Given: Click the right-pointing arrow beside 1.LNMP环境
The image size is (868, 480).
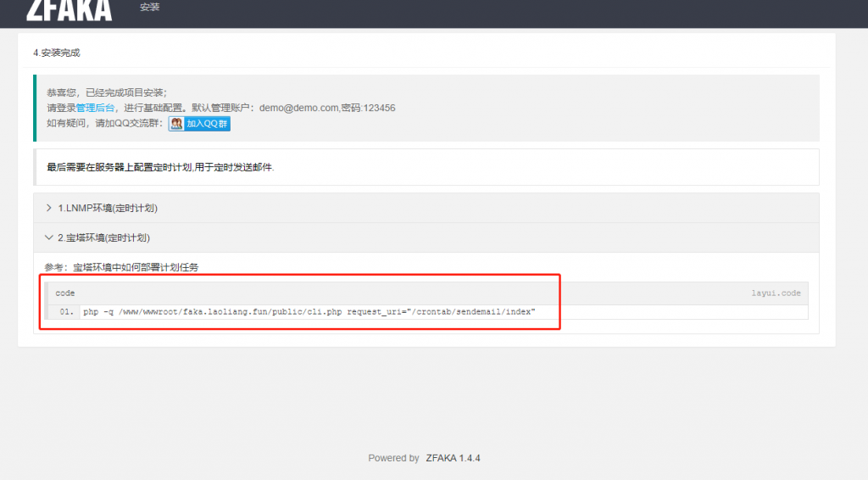Looking at the screenshot, I should coord(49,208).
